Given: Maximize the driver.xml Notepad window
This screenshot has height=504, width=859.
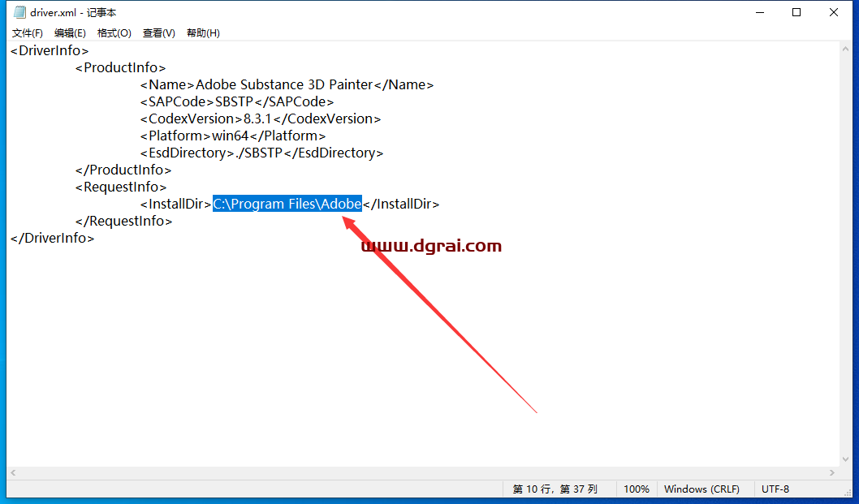Looking at the screenshot, I should pos(796,12).
